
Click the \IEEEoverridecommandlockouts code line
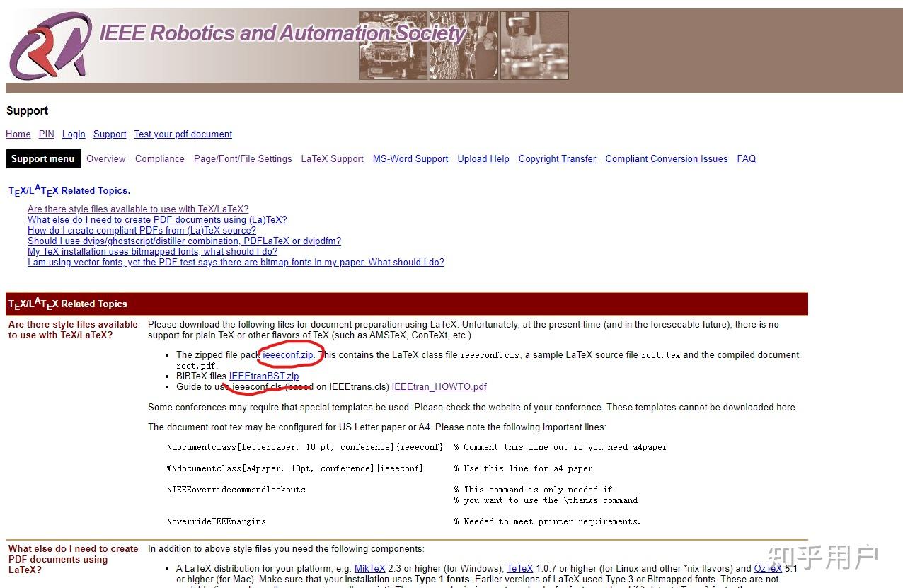[x=236, y=490]
